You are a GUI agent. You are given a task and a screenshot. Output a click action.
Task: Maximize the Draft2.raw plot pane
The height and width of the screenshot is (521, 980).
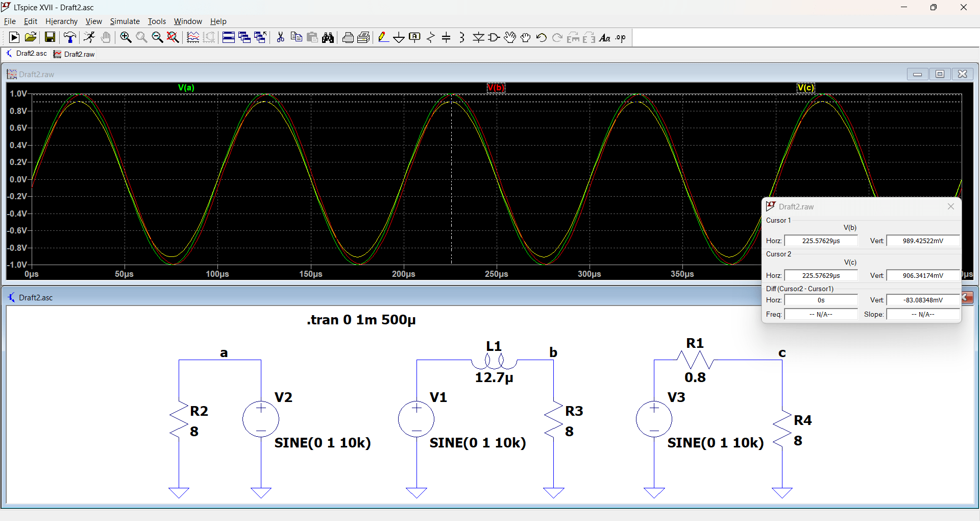pyautogui.click(x=940, y=74)
